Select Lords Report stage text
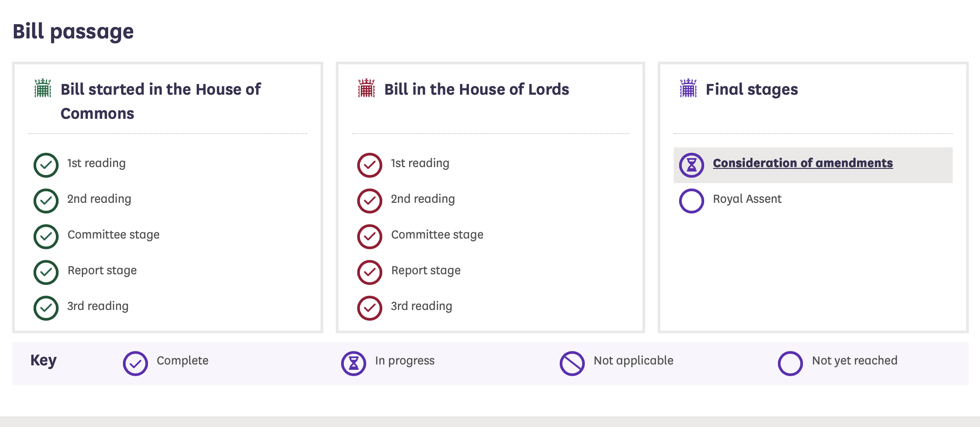 point(426,271)
